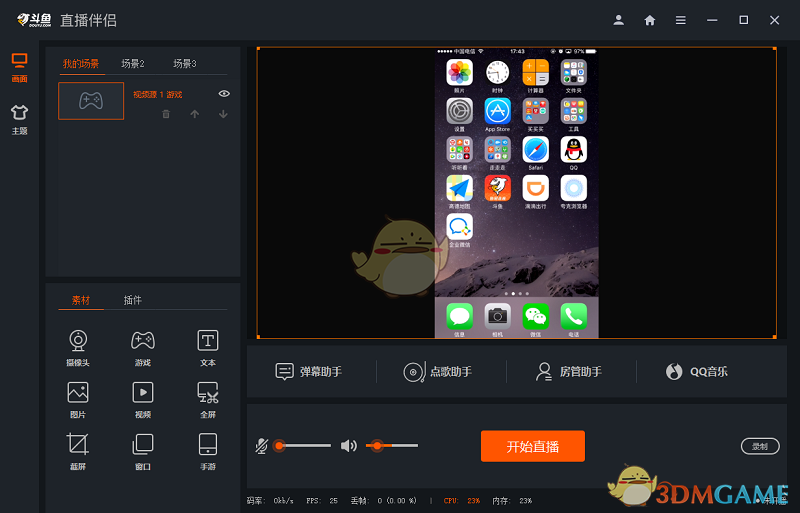Viewport: 800px width, 513px height.
Task: Adjust the speaker volume slider
Action: 392,446
